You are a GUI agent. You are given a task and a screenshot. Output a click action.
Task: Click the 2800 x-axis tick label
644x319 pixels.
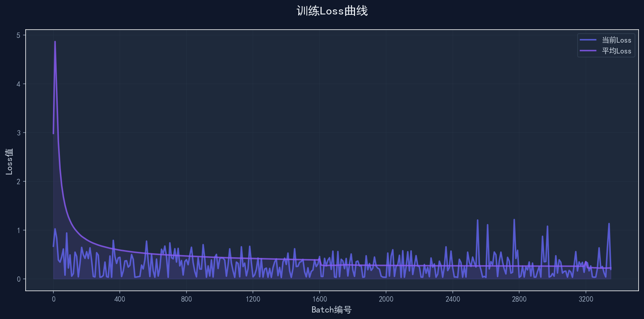[x=519, y=299]
